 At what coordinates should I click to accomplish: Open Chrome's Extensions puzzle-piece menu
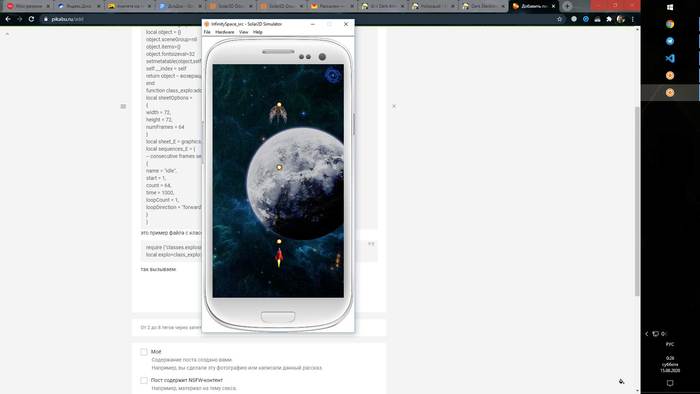pyautogui.click(x=609, y=19)
